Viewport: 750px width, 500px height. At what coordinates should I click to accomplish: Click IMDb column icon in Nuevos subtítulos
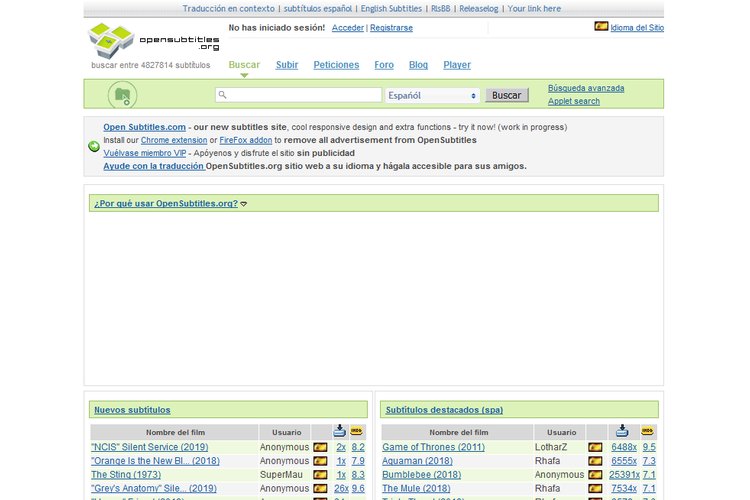point(356,431)
